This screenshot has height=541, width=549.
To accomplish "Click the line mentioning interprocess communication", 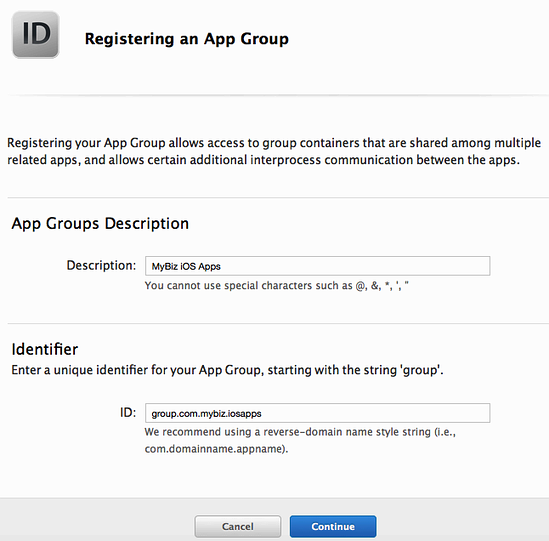I will [263, 160].
